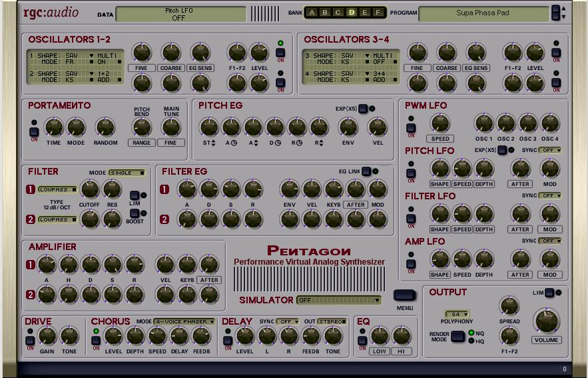
Task: Enable oscillator 3 ON switch
Action: coord(556,53)
